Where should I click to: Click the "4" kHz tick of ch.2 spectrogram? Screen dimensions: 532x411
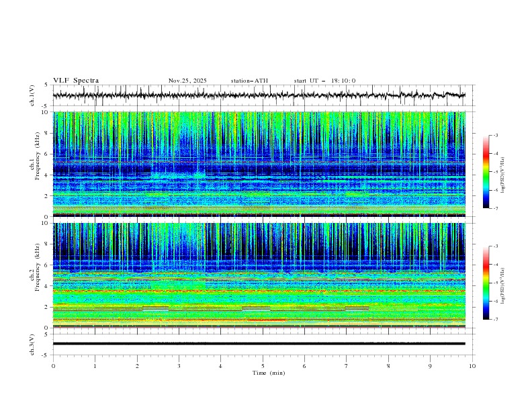click(x=47, y=286)
